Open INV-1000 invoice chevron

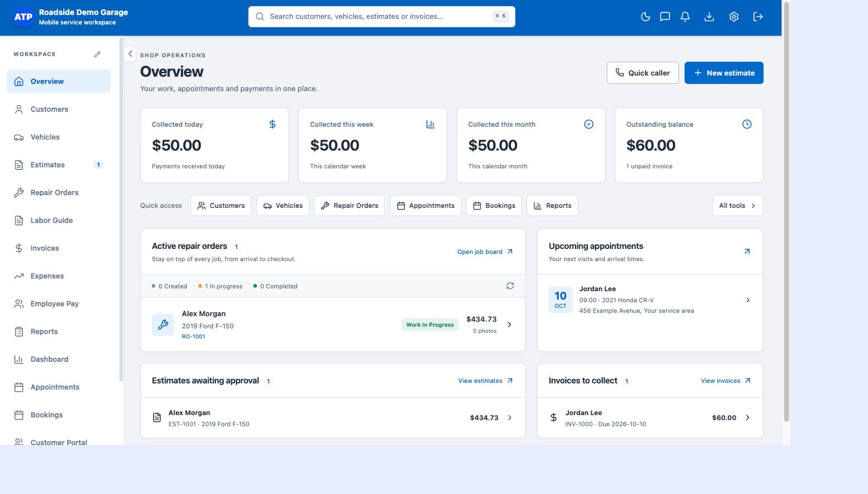[748, 417]
